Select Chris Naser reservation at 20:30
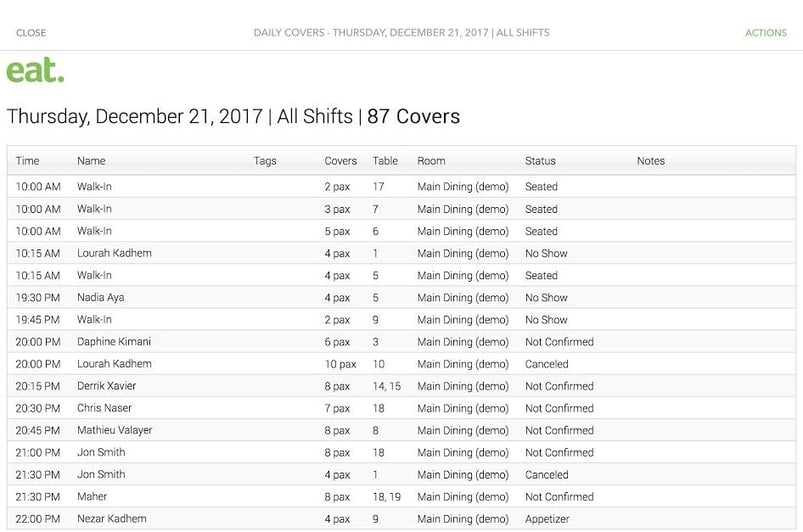This screenshot has width=803, height=532. [402, 408]
